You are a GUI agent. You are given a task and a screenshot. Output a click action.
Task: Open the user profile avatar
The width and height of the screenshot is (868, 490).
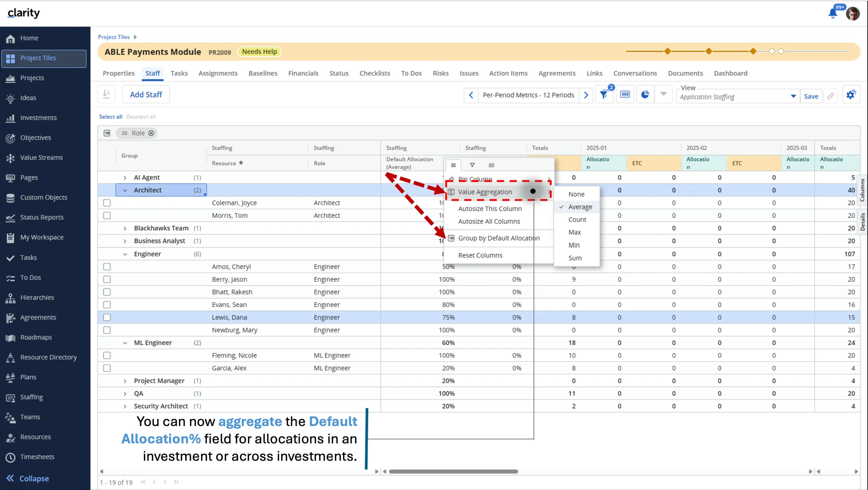tap(853, 14)
